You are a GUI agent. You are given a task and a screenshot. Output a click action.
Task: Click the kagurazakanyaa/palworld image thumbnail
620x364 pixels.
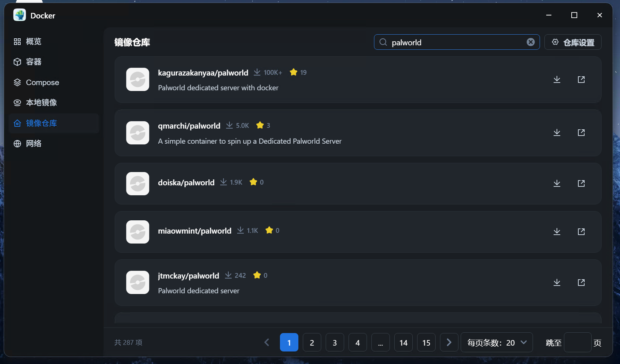pyautogui.click(x=138, y=80)
